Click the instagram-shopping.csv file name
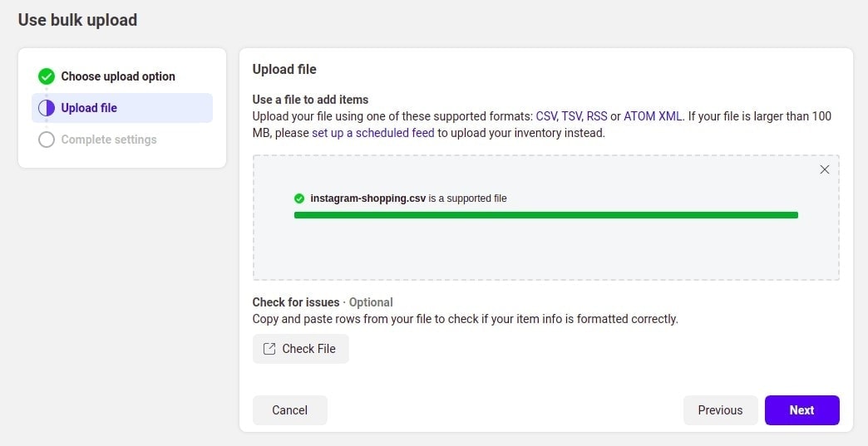The image size is (868, 446). tap(368, 198)
